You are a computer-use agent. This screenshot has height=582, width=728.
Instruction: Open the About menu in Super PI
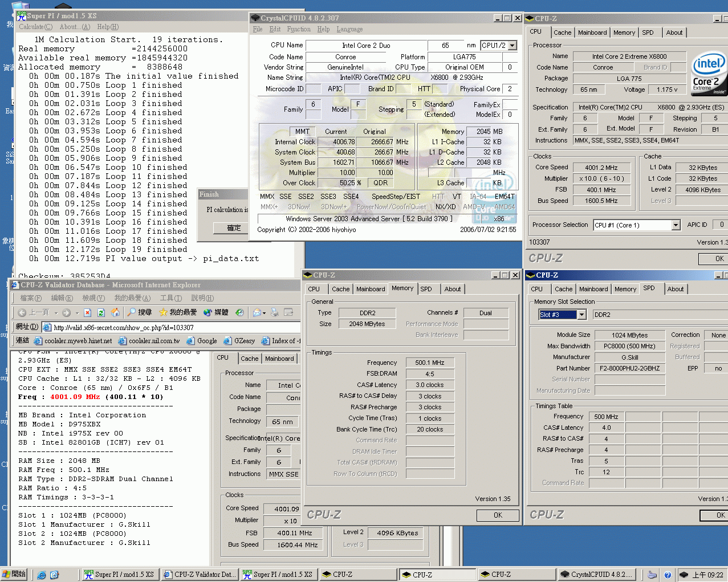[75, 27]
